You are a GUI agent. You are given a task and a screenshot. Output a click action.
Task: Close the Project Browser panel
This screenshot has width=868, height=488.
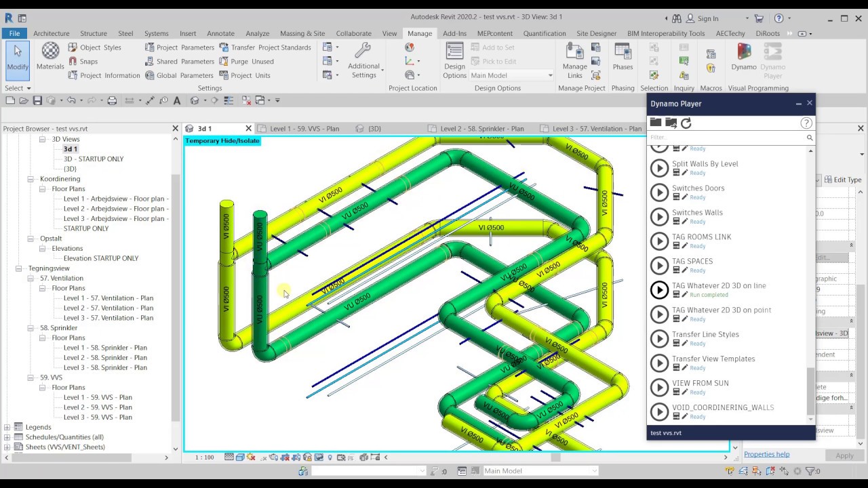[x=175, y=129]
